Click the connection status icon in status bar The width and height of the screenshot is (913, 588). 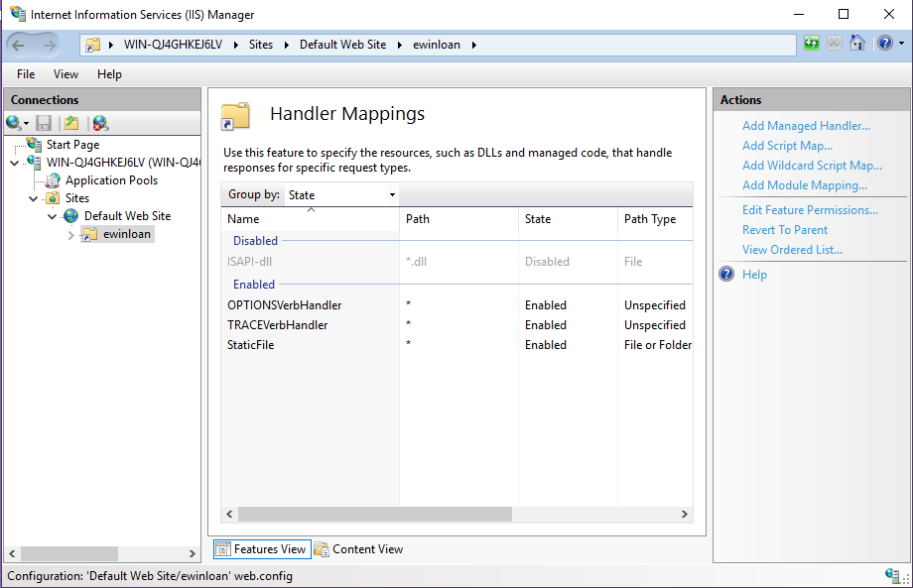892,575
